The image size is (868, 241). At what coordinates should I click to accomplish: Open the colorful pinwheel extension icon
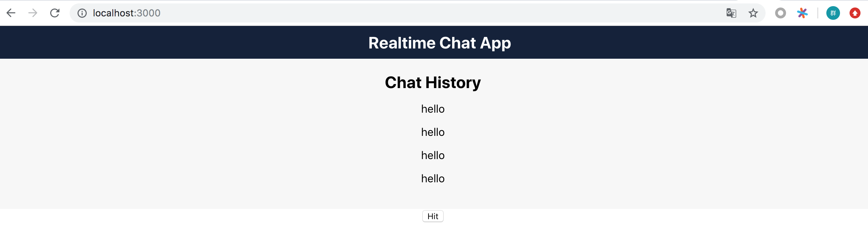point(802,13)
